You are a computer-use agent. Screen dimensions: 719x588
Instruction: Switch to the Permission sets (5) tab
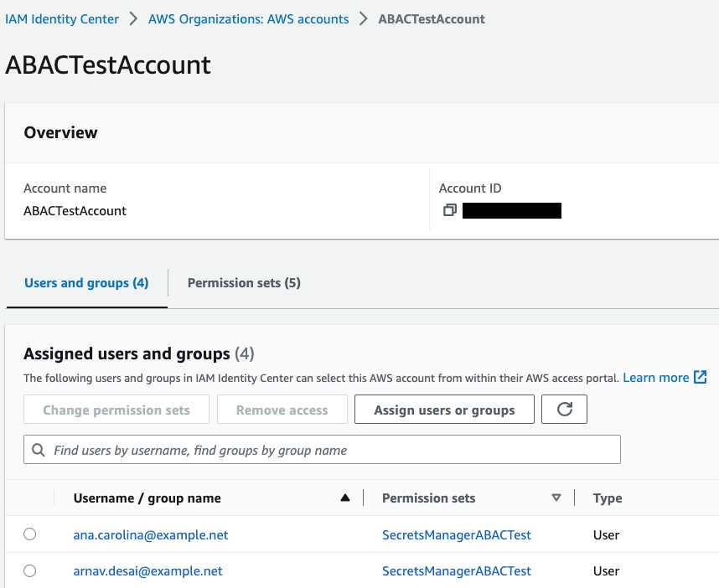click(243, 282)
